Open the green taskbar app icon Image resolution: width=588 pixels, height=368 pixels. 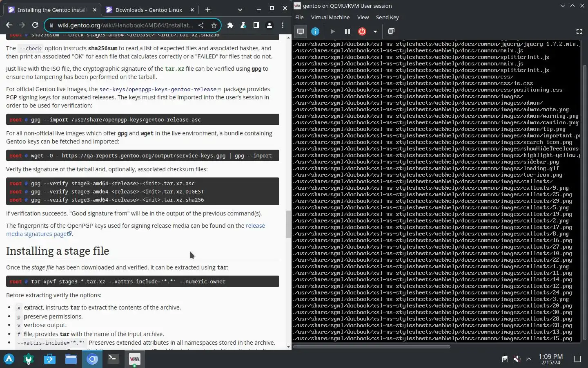click(x=29, y=359)
